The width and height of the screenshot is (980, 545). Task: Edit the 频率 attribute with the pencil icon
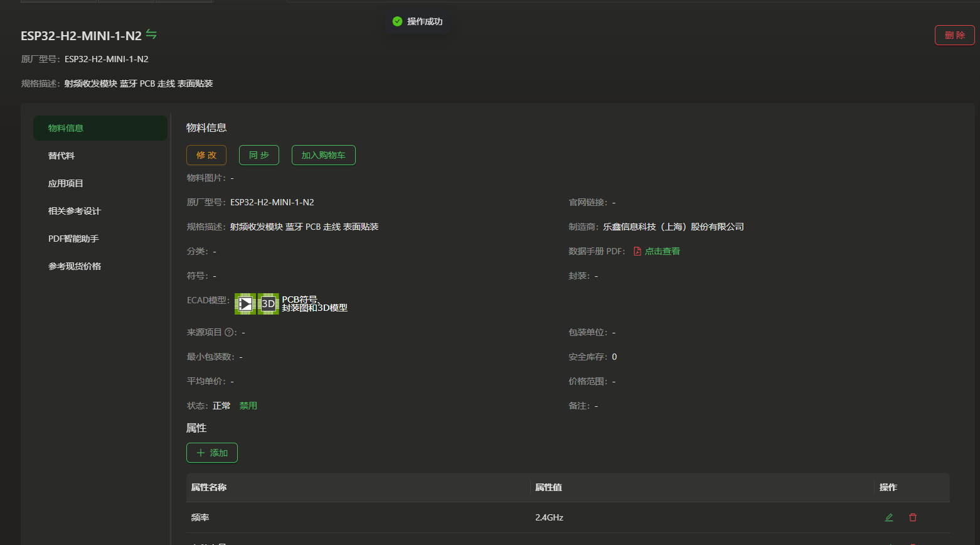point(889,517)
